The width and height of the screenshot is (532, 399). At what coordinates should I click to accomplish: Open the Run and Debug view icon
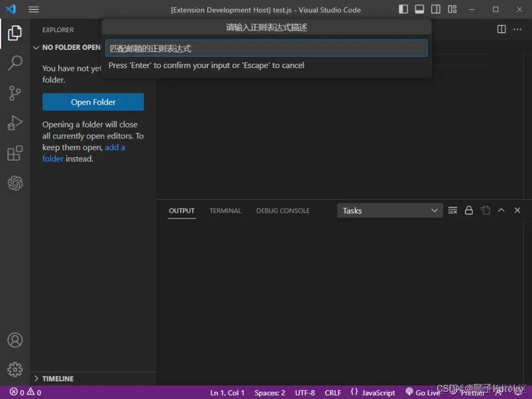click(15, 123)
